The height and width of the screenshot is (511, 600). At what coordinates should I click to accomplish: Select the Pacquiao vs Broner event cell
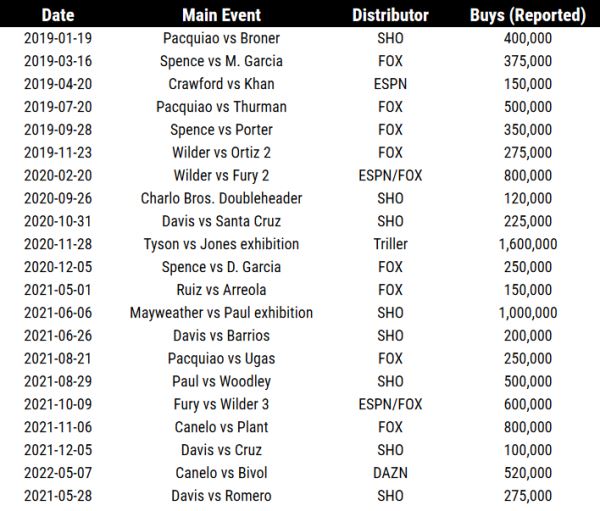tap(221, 38)
